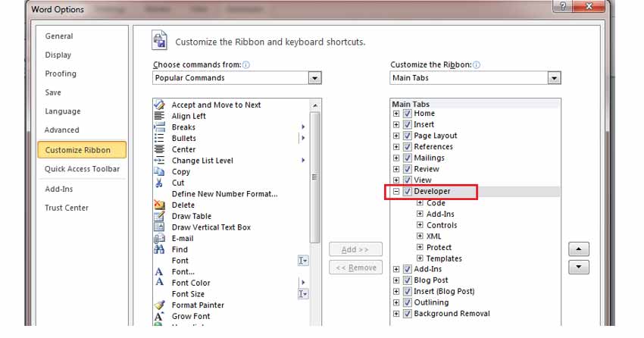Switch to the Quick Access Toolbar section

pyautogui.click(x=82, y=169)
